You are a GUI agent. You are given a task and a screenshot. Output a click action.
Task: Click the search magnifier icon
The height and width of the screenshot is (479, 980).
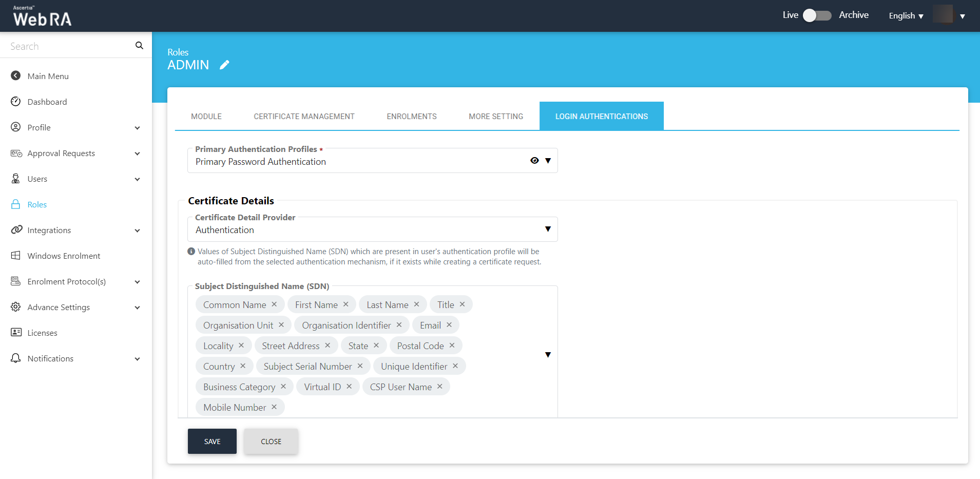(x=139, y=46)
